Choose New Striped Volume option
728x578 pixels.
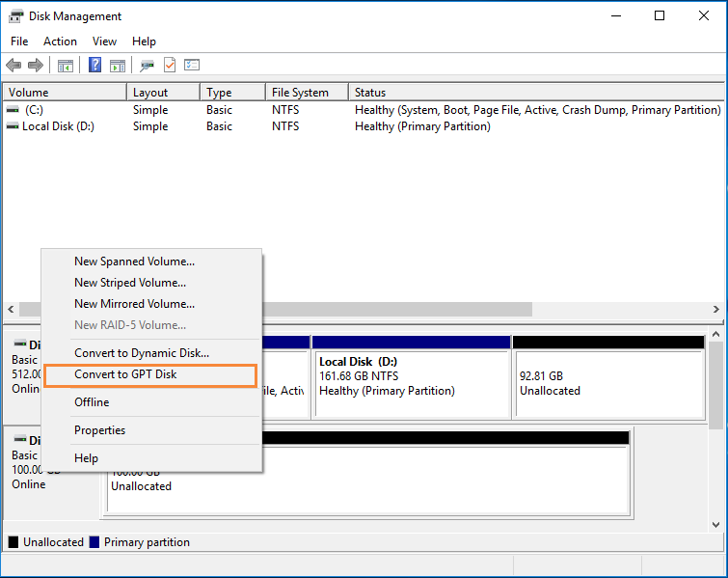(x=151, y=283)
